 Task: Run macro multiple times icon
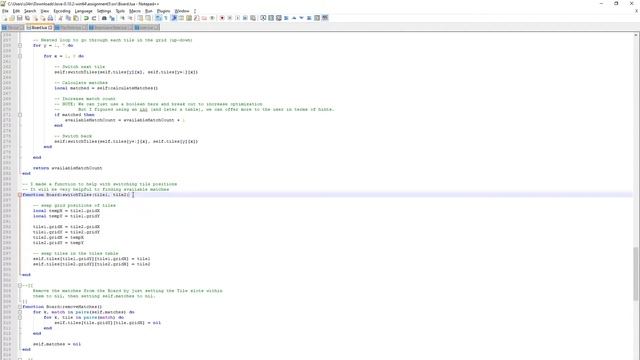[245, 18]
